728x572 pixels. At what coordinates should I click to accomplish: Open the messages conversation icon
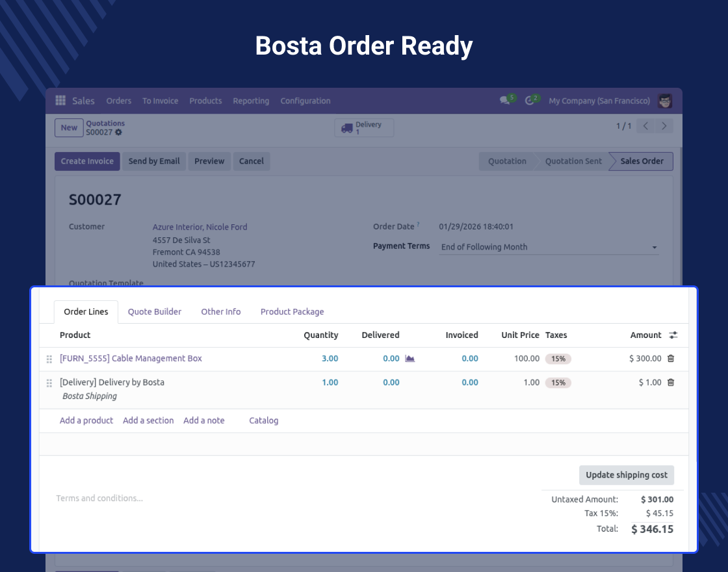click(504, 100)
